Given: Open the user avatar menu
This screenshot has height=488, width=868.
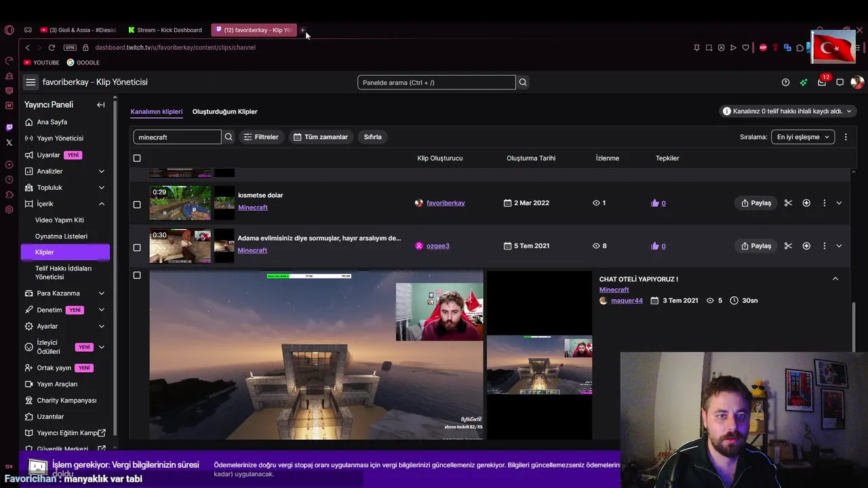Looking at the screenshot, I should (x=857, y=82).
